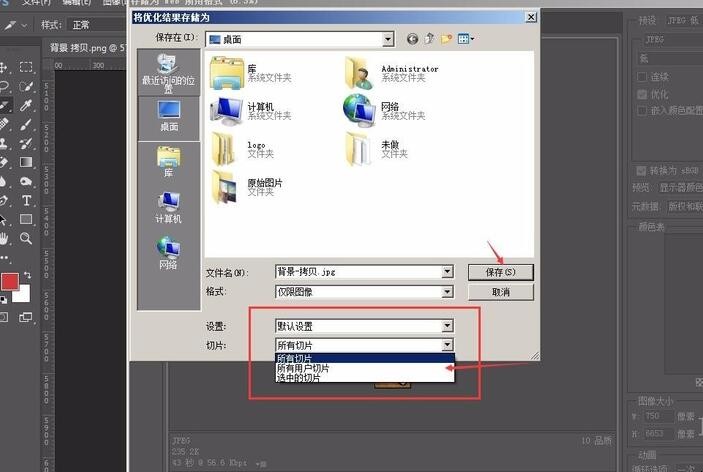Switch to the 背景 拷贝.png document tab
The image size is (703, 472).
click(85, 48)
